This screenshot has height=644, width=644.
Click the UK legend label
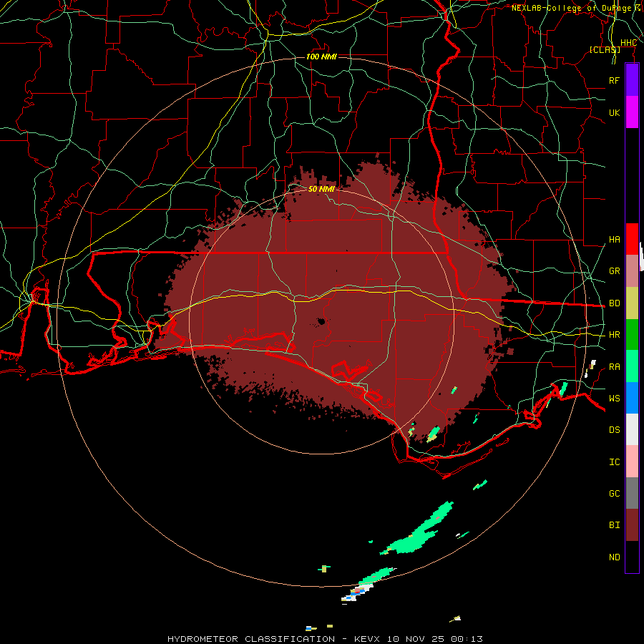[x=614, y=112]
